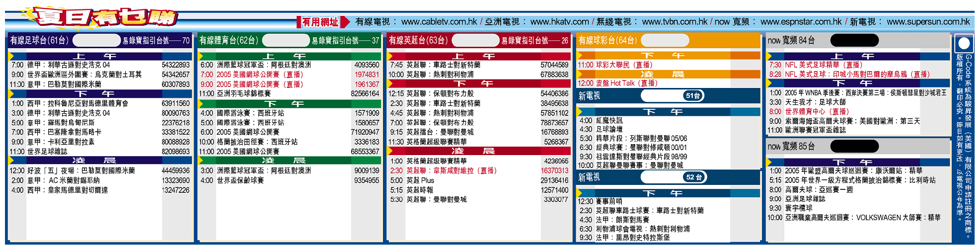Click the 夏日有七睇 title logo
Viewport: 980px width, 251px height.
(x=101, y=17)
